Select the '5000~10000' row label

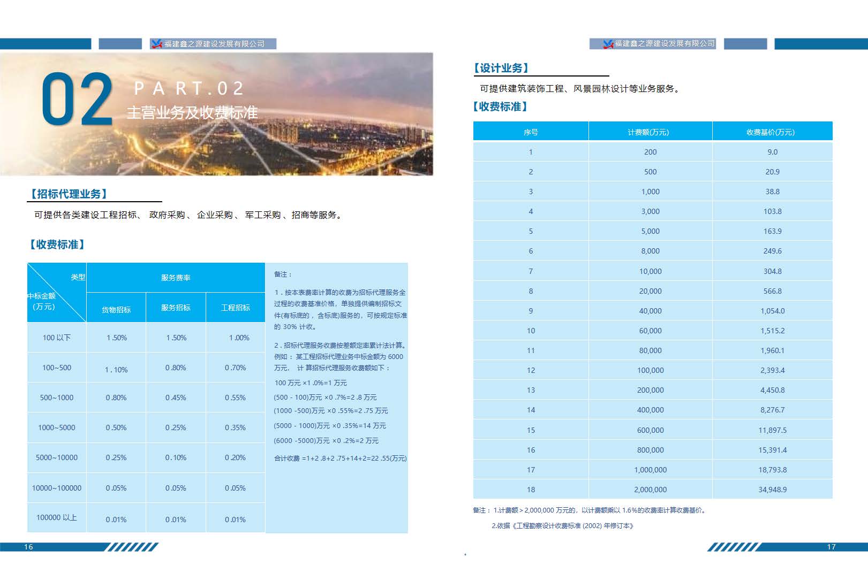tap(57, 457)
